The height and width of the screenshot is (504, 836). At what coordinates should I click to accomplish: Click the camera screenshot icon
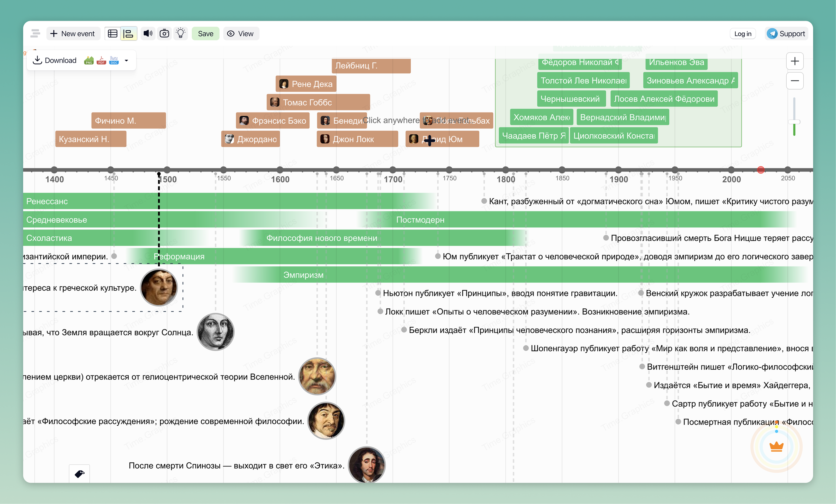coord(165,33)
